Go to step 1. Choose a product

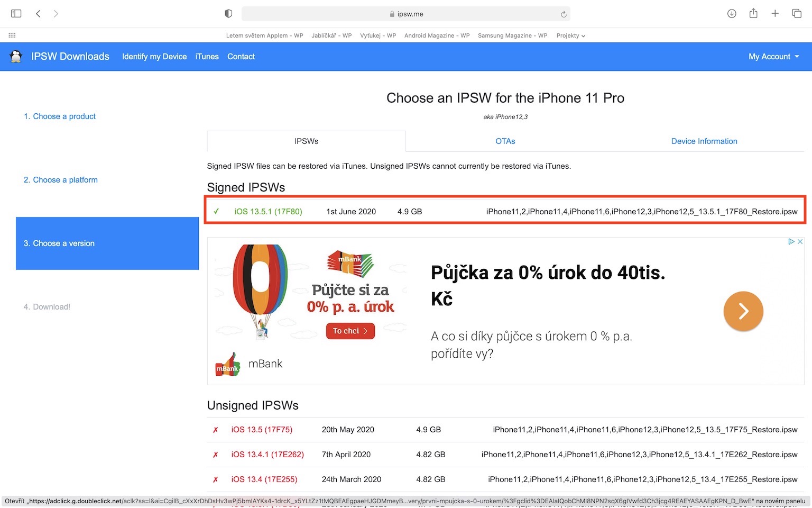point(60,116)
